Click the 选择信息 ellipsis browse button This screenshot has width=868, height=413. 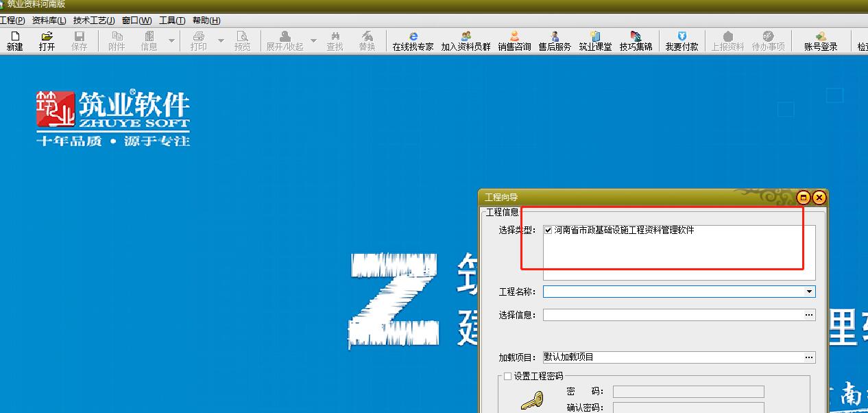pyautogui.click(x=810, y=315)
